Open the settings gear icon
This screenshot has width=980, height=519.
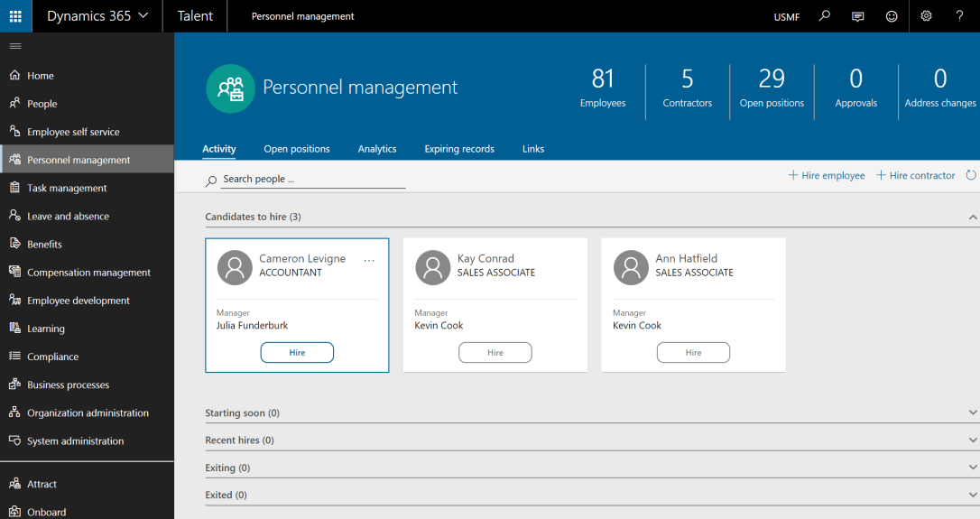926,16
